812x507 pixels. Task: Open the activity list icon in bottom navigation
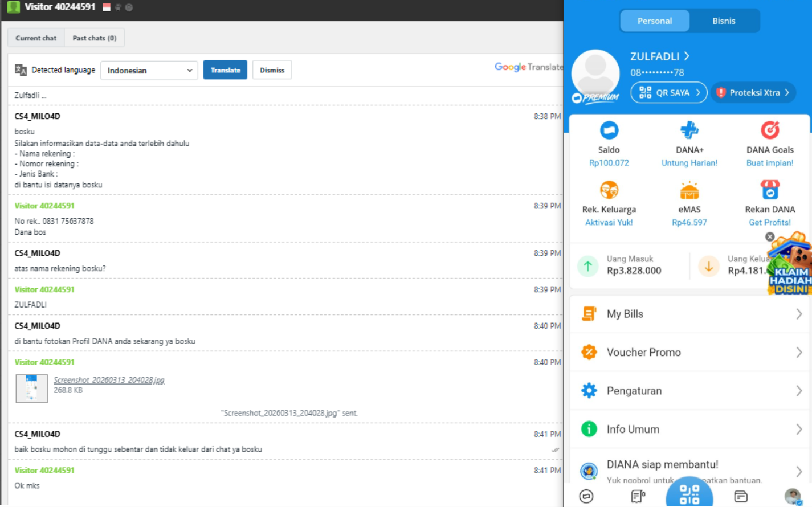pos(638,496)
